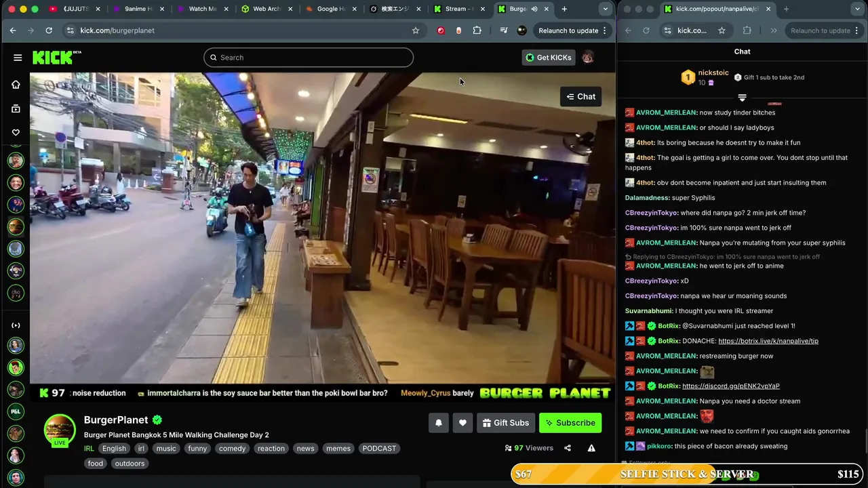Viewport: 868px width, 488px height.
Task: Click the Get KICKs button
Action: click(x=549, y=58)
